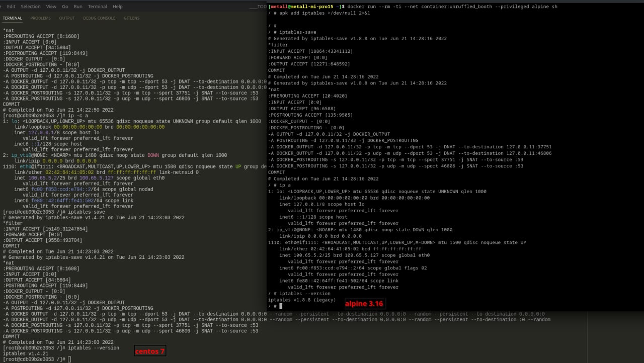Select ':INPUT ACCEPT [18864:43341112]' line

coord(310,51)
